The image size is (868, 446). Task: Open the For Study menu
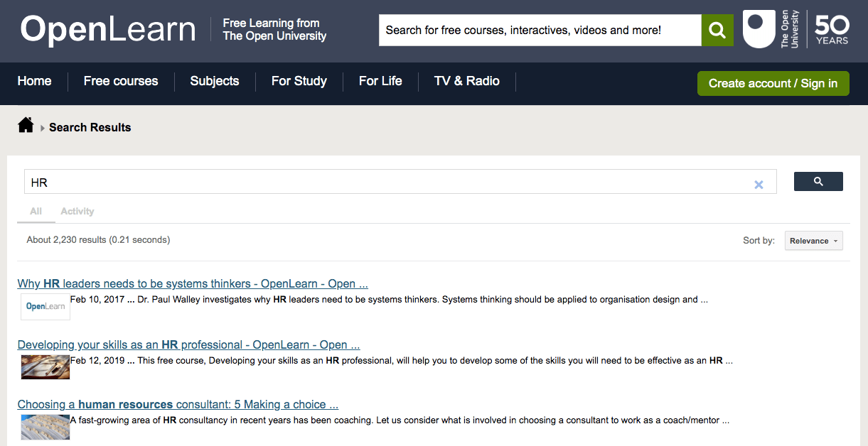click(x=299, y=81)
